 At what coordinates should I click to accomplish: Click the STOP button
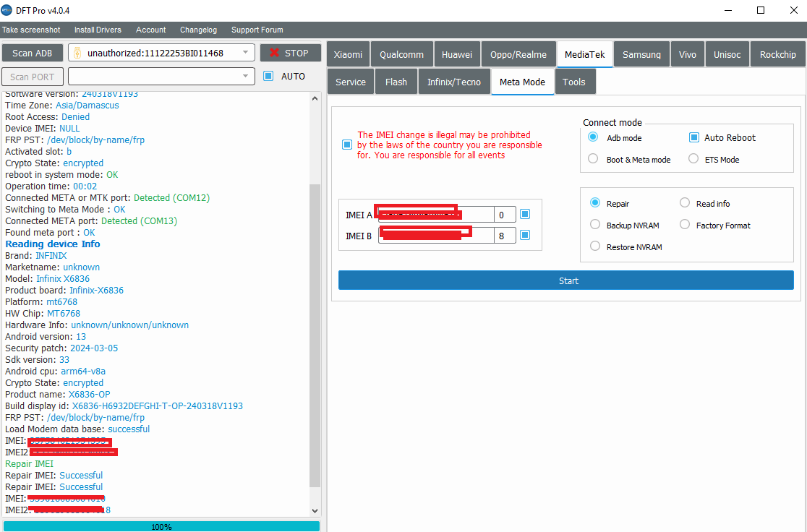[290, 53]
